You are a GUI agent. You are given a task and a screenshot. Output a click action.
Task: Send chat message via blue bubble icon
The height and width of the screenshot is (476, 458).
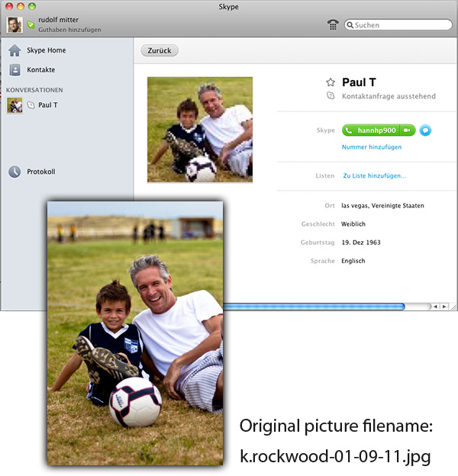click(425, 130)
